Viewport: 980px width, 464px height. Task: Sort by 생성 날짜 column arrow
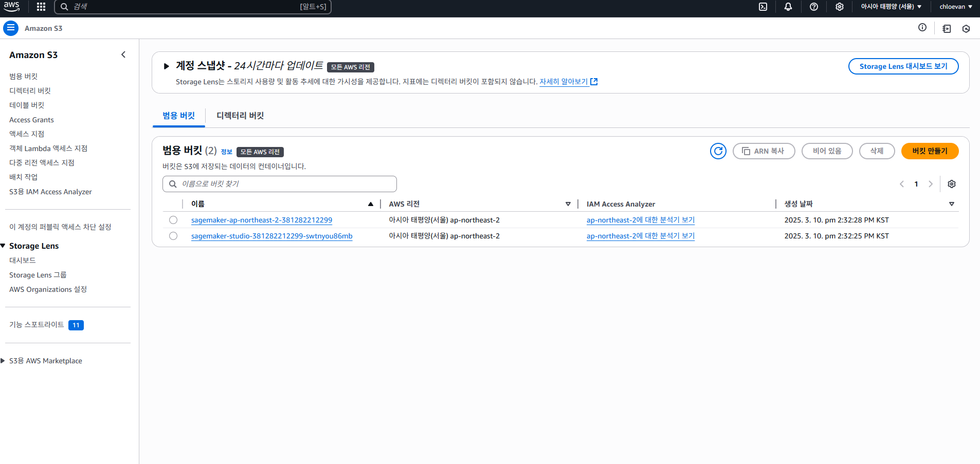click(952, 204)
